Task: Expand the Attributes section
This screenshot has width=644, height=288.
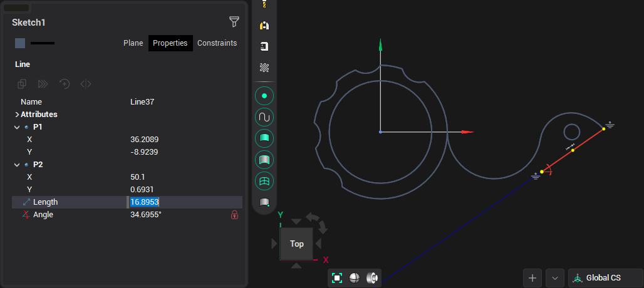Action: point(16,115)
